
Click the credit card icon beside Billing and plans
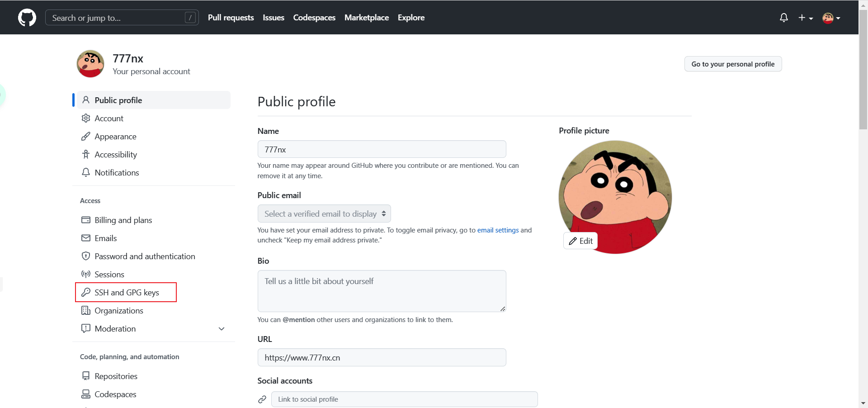(86, 220)
